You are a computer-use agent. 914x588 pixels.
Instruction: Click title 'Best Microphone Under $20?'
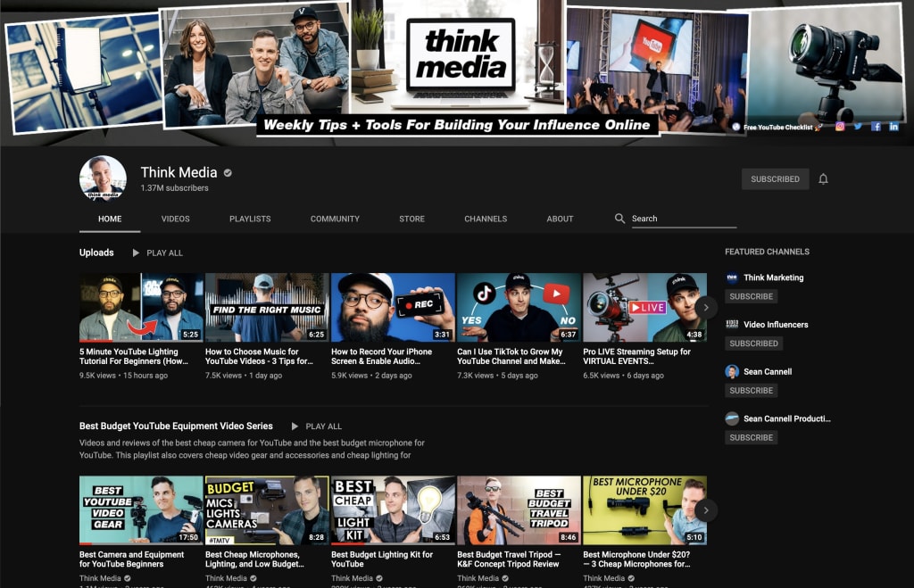pos(636,559)
